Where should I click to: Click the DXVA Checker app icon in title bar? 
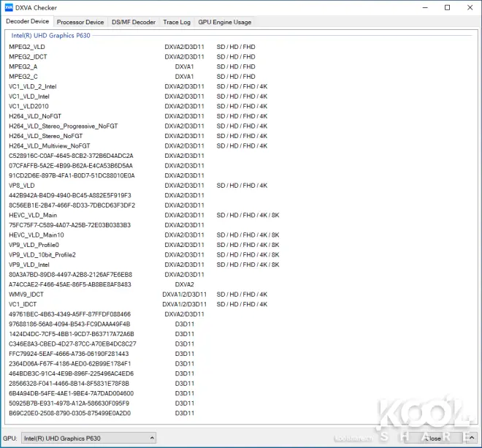(9, 7)
